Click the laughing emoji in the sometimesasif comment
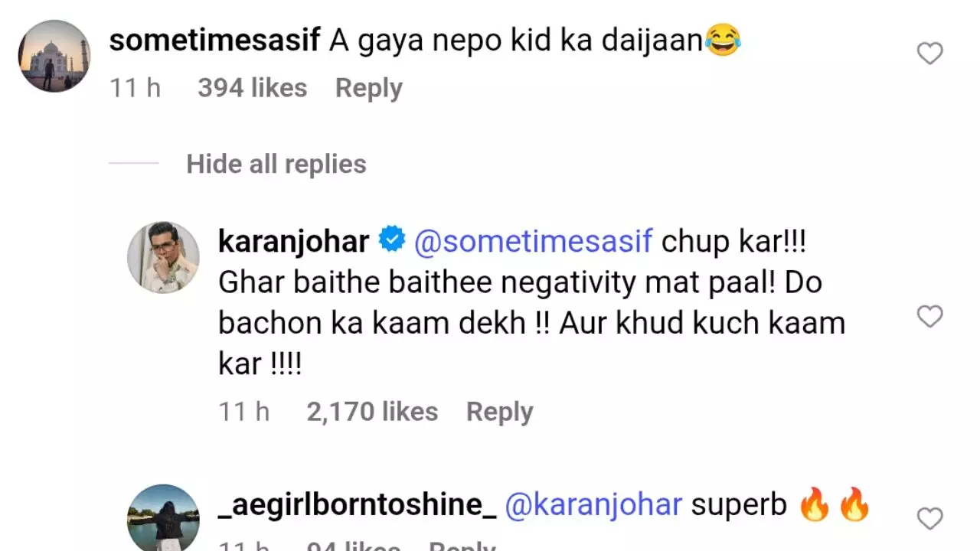The width and height of the screenshot is (980, 551). tap(723, 41)
